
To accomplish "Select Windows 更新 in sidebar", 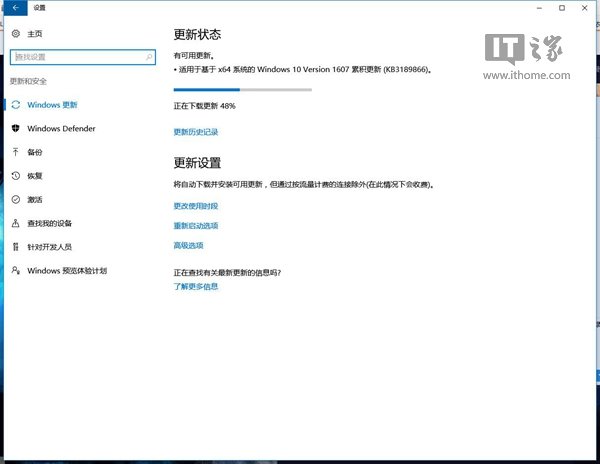I will click(52, 105).
